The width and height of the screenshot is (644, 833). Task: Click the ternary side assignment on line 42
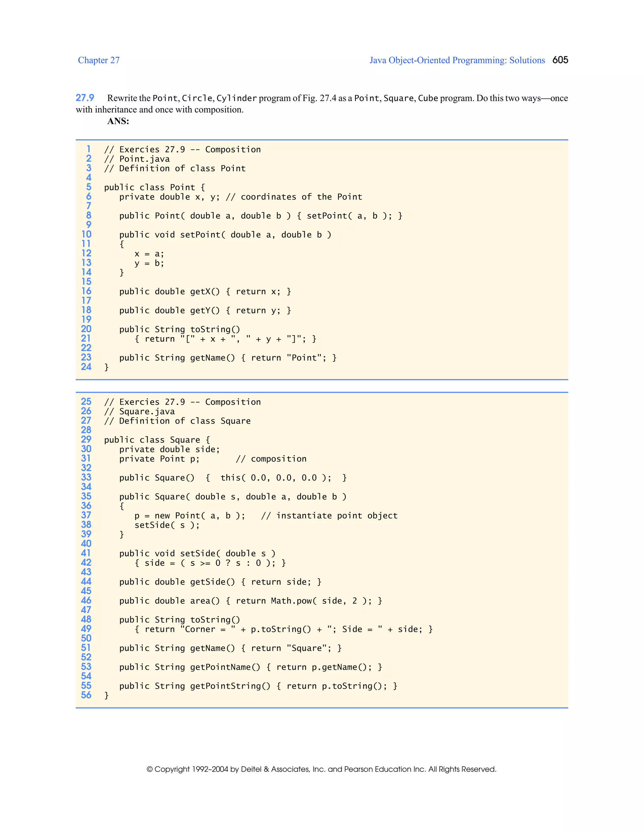coord(210,563)
